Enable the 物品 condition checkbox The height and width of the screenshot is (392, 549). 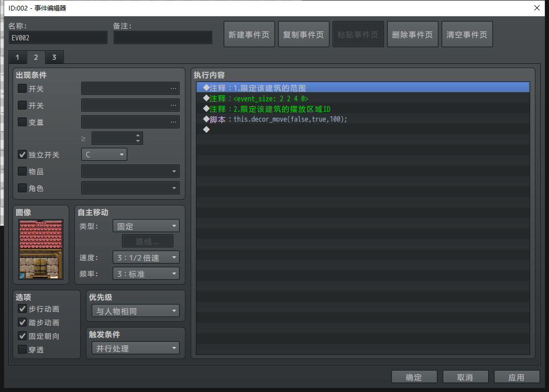coord(22,171)
